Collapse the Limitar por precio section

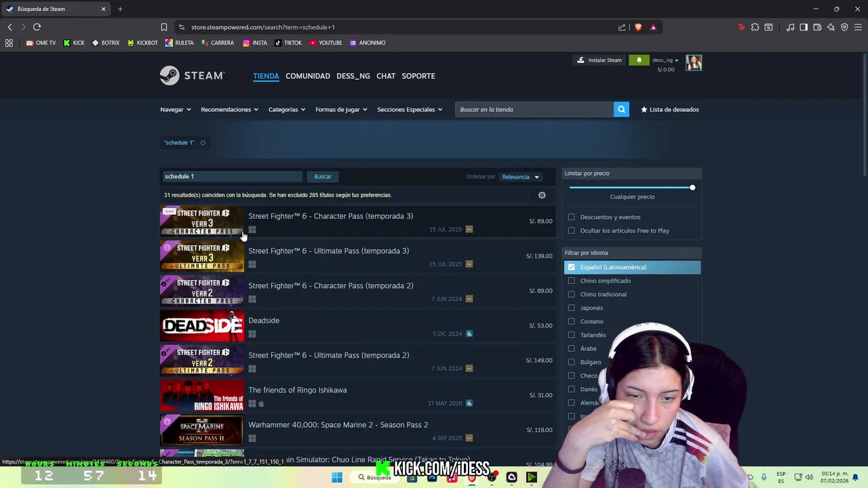click(632, 174)
